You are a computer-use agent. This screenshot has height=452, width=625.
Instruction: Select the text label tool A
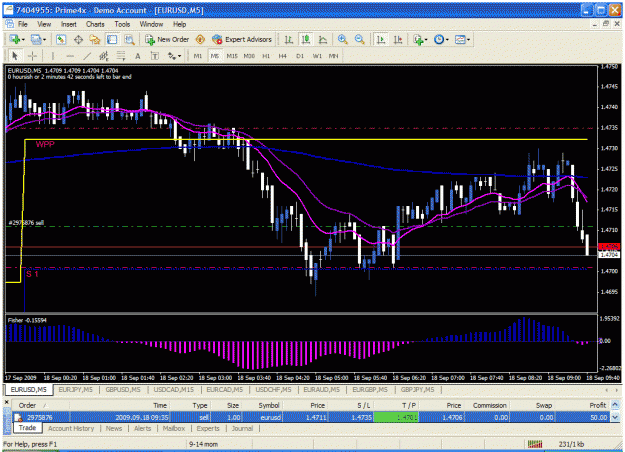click(138, 56)
